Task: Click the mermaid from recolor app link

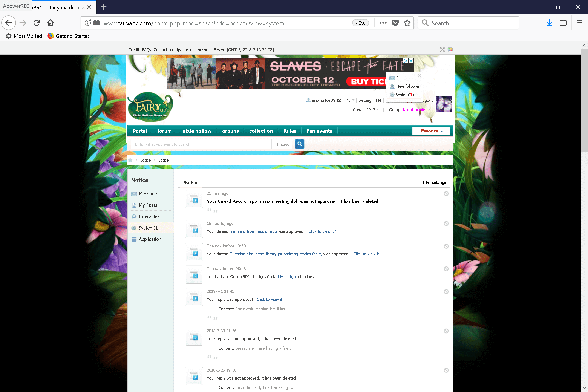Action: click(x=253, y=231)
